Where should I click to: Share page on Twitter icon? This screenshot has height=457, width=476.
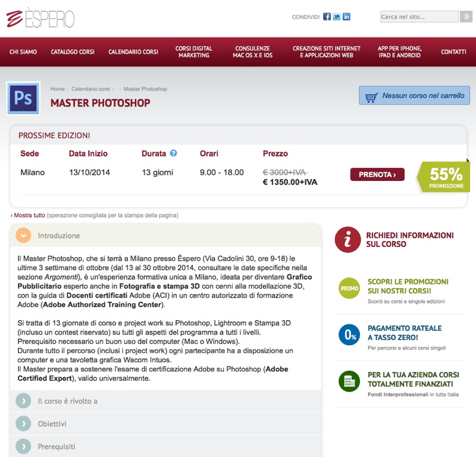pos(336,17)
